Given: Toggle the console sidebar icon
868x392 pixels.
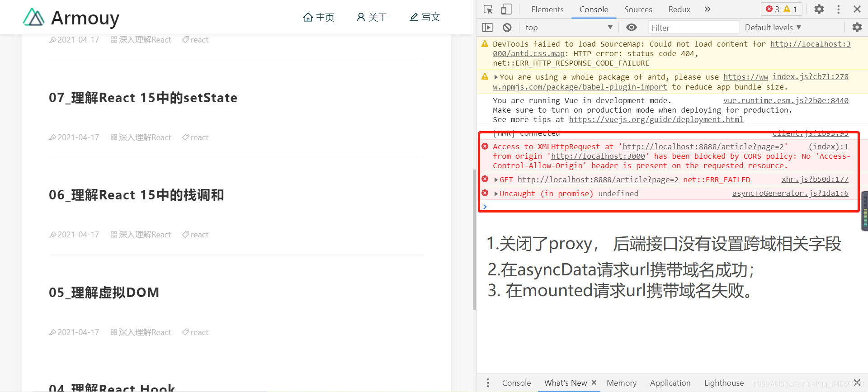Looking at the screenshot, I should pos(487,28).
